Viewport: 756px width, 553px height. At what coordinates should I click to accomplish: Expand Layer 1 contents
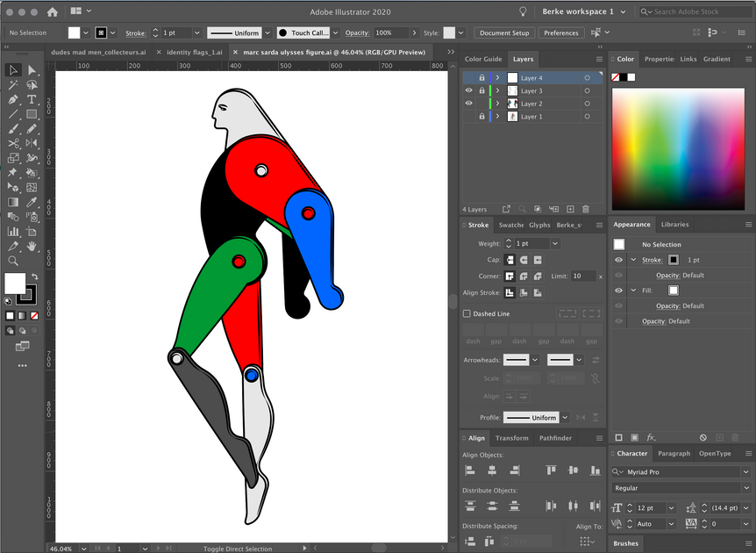[x=497, y=116]
